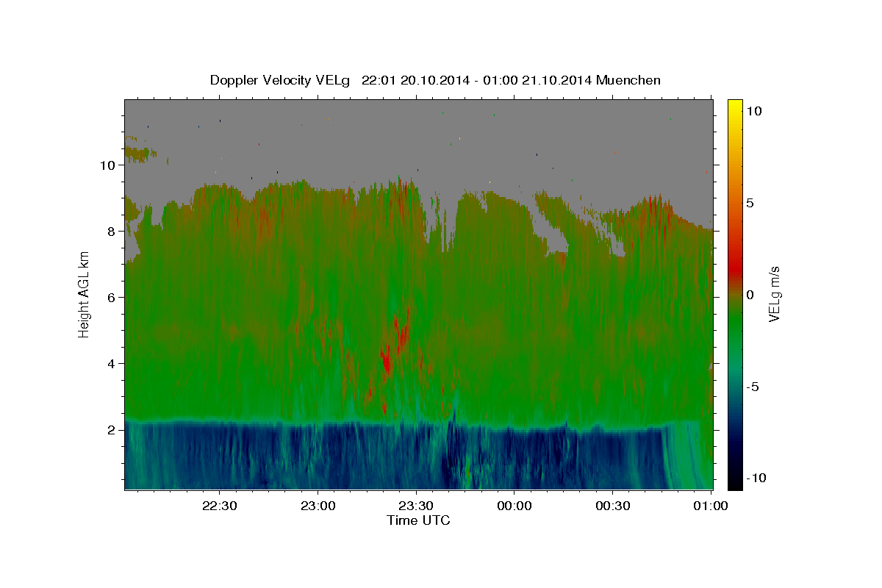This screenshot has height=588, width=882.
Task: Click the colorbar tick label -5
Action: point(752,387)
